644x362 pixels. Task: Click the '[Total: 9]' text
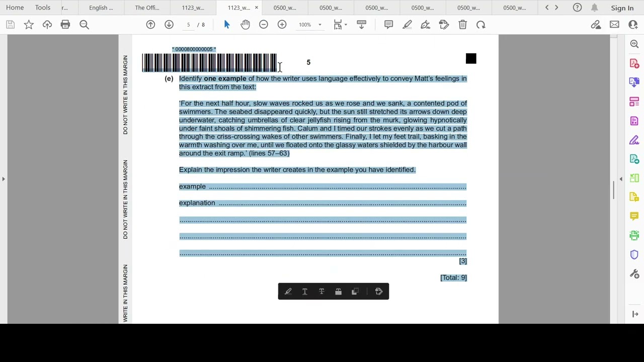(x=453, y=278)
